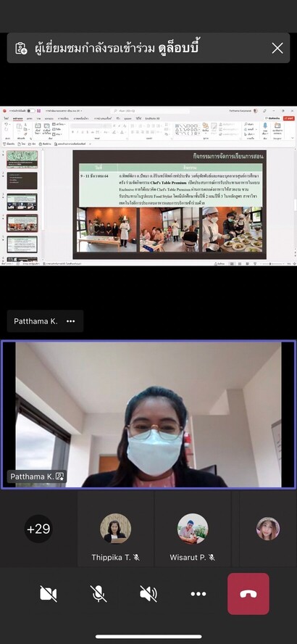Show the +29 additional participants
The image size is (297, 644).
point(38,529)
